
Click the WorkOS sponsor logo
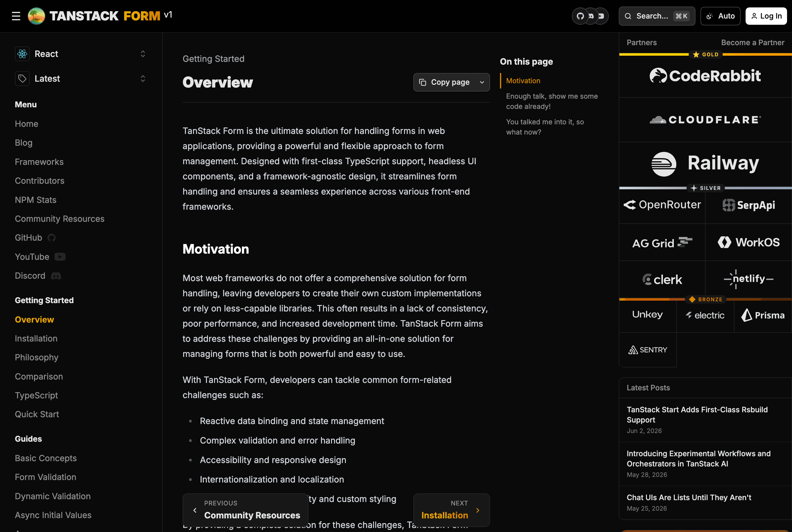tap(749, 242)
